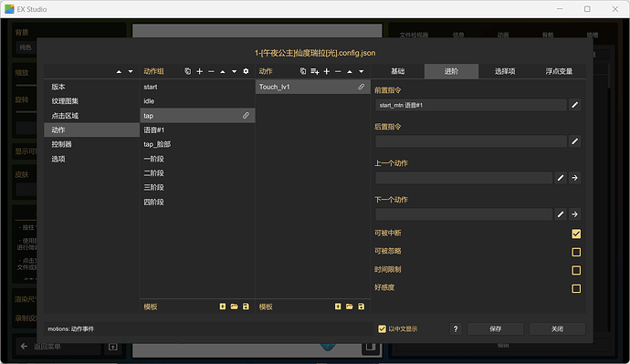Select 选项 in the category list
Screen dimensions: 630x364
91,159
